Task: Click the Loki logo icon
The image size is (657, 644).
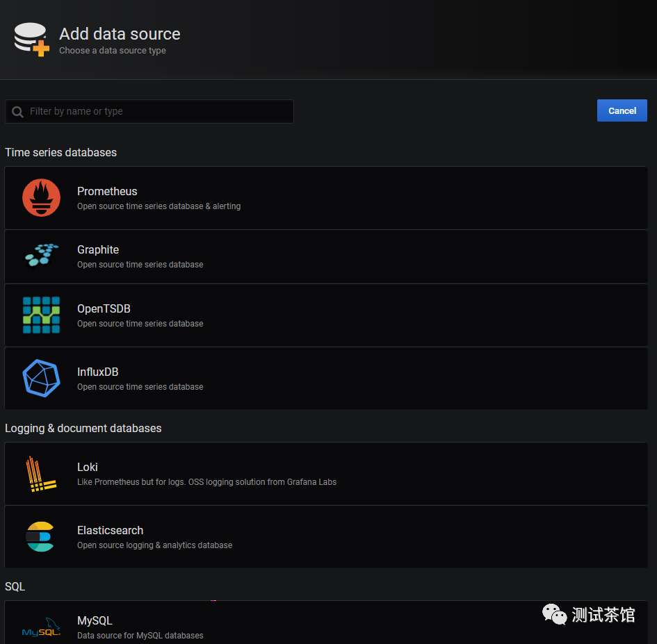Action: point(41,474)
